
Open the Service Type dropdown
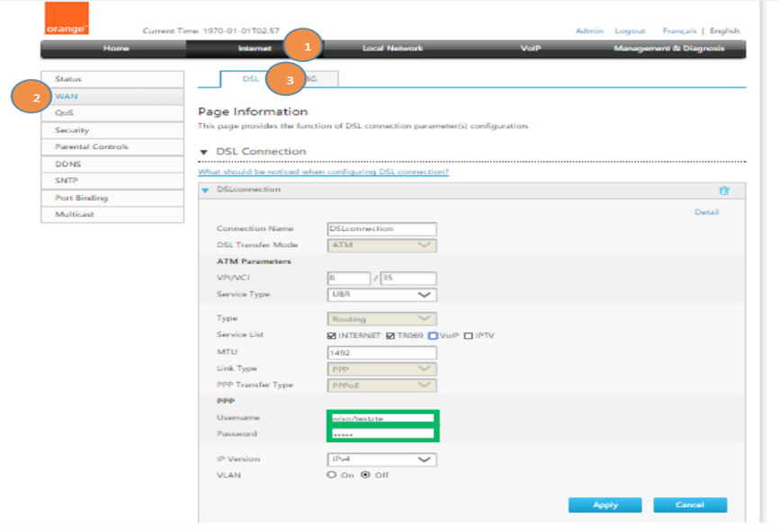click(x=382, y=294)
